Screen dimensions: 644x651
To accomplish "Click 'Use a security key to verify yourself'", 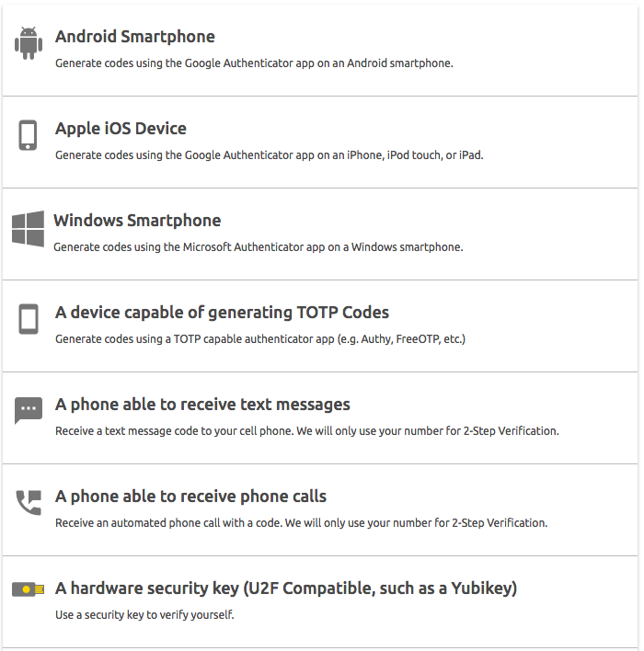I will [144, 615].
